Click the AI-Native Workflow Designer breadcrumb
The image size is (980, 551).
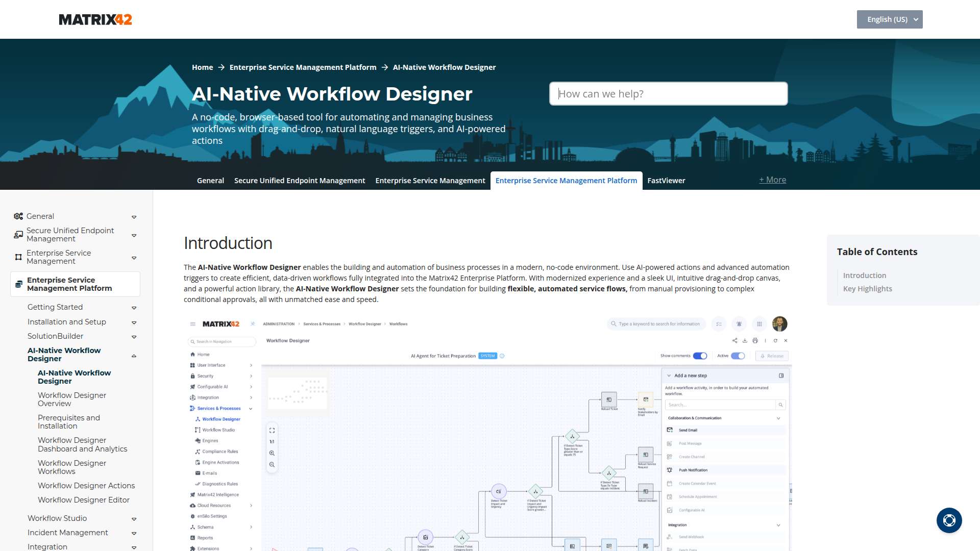[x=444, y=67]
